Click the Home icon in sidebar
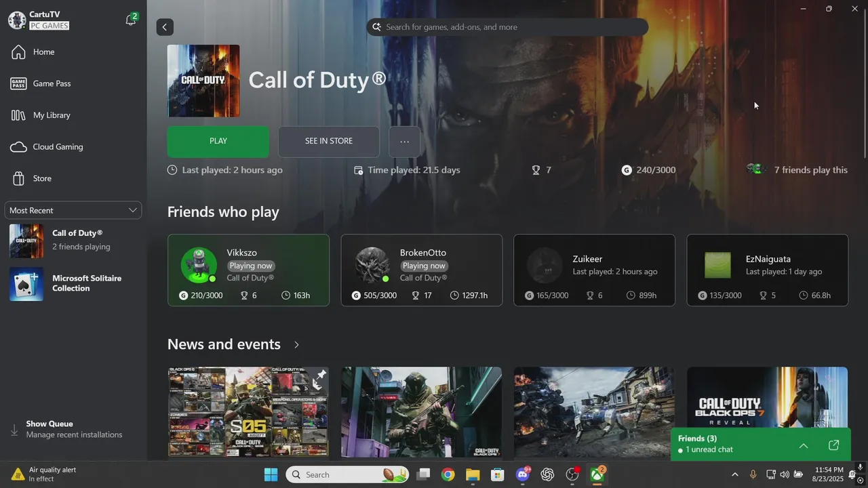868x488 pixels. click(18, 52)
